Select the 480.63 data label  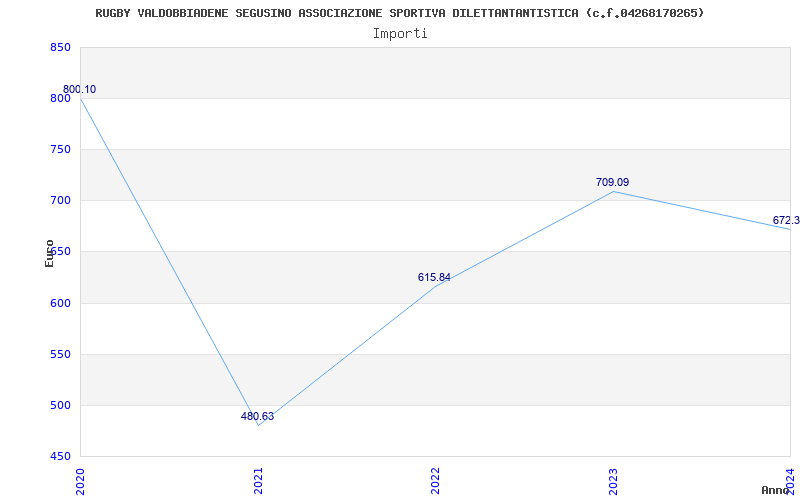pyautogui.click(x=257, y=416)
